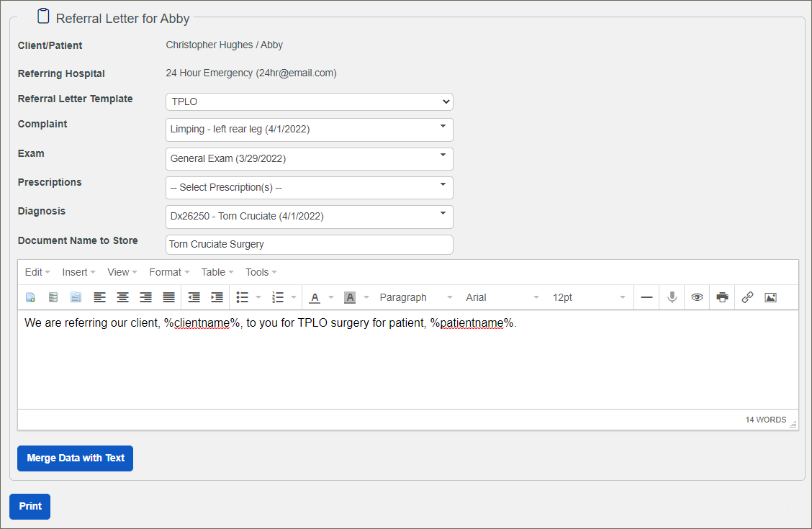812x529 pixels.
Task: Click 24 Hour Emergency hospital text
Action: (251, 73)
